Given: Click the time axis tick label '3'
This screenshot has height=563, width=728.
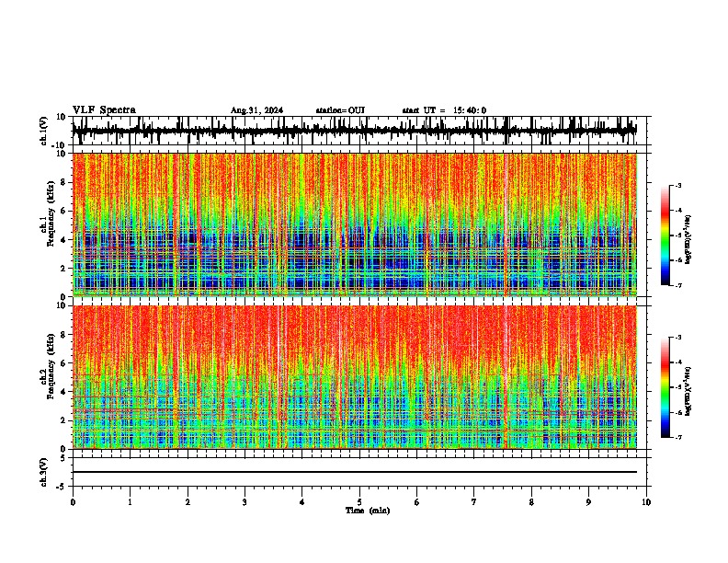Looking at the screenshot, I should tap(245, 502).
